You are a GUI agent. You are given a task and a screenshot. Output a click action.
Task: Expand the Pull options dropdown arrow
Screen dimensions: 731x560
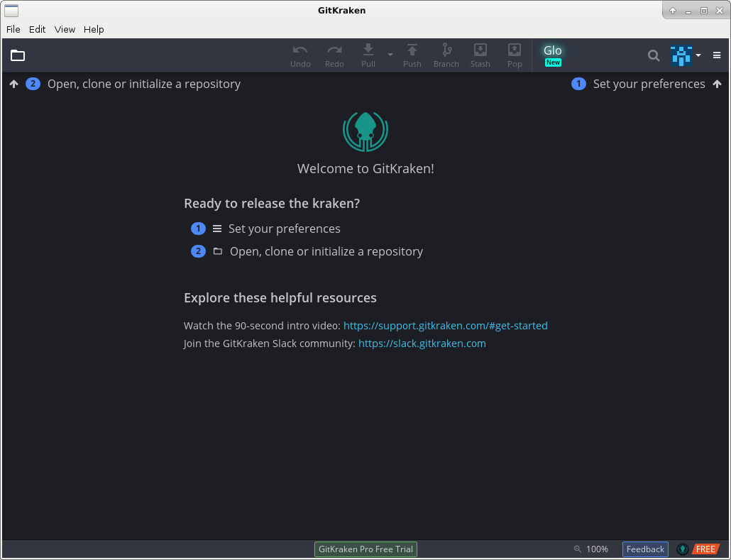click(x=390, y=55)
